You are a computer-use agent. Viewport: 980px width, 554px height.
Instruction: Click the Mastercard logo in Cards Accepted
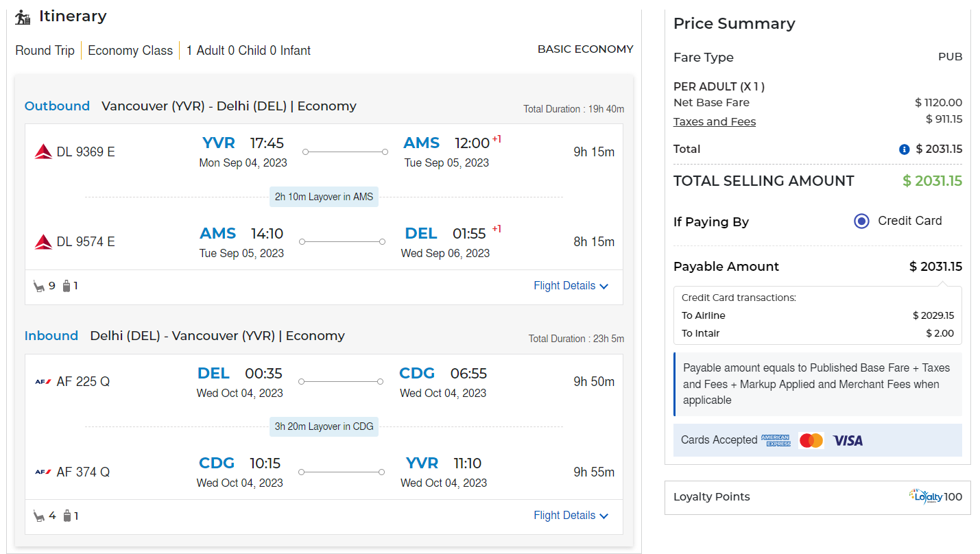tap(811, 440)
